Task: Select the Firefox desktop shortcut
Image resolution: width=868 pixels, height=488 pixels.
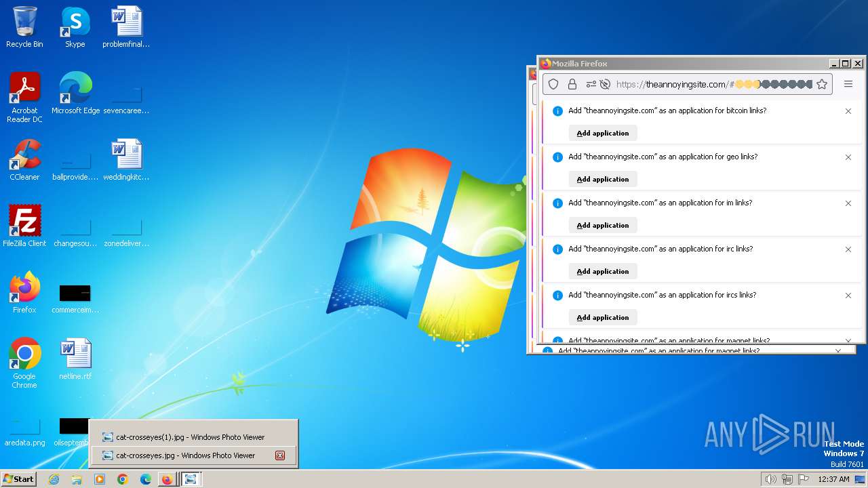Action: click(24, 293)
